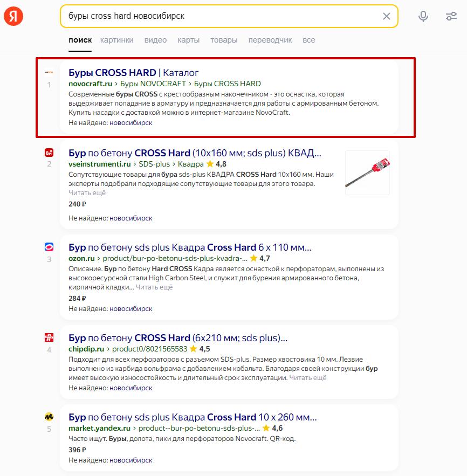This screenshot has height=476, width=467.
Task: Click the 240 ₽ price
Action: pyautogui.click(x=77, y=204)
